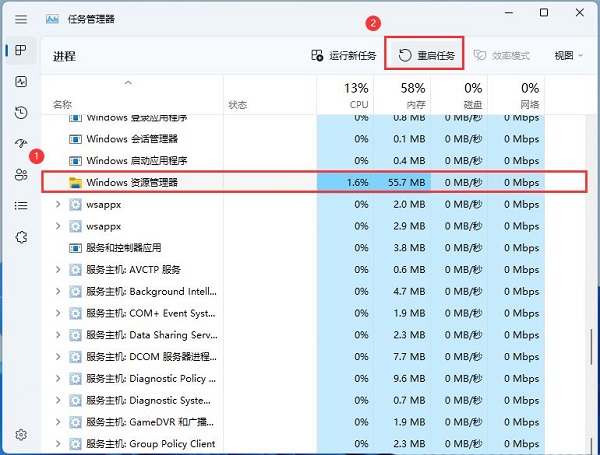Click the 重启任务 button
The image size is (600, 455).
[426, 56]
